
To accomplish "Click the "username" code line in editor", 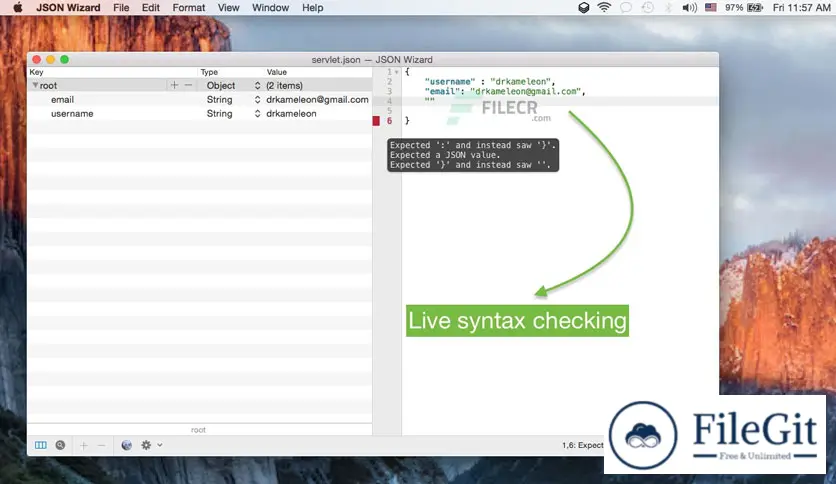I will [x=490, y=82].
